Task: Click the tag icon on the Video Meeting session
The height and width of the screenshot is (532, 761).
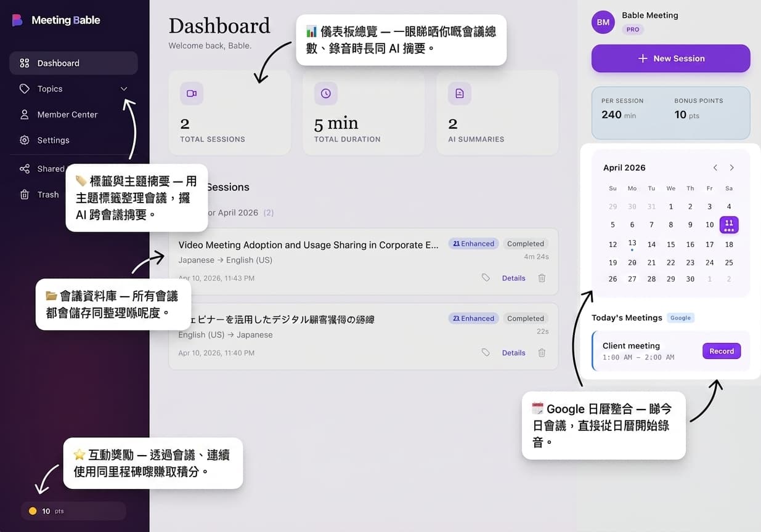Action: [486, 278]
